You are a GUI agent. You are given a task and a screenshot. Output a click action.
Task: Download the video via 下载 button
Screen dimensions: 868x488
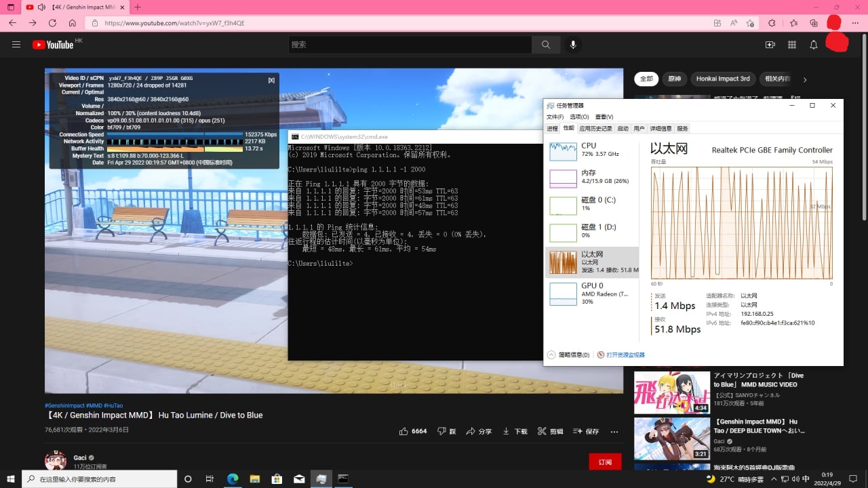pyautogui.click(x=515, y=431)
